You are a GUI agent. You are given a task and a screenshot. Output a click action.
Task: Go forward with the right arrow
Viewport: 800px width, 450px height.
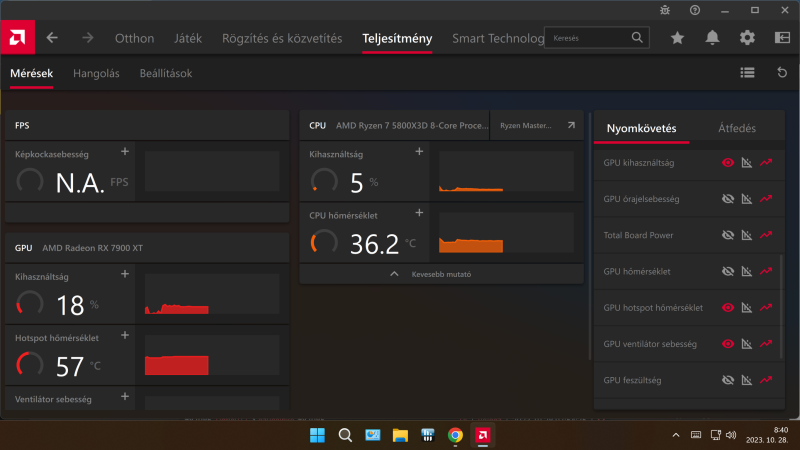point(88,38)
